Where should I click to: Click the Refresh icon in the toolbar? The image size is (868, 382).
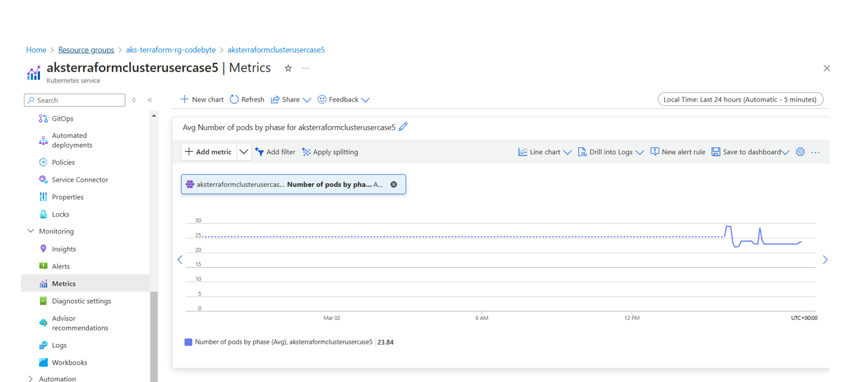[x=234, y=99]
